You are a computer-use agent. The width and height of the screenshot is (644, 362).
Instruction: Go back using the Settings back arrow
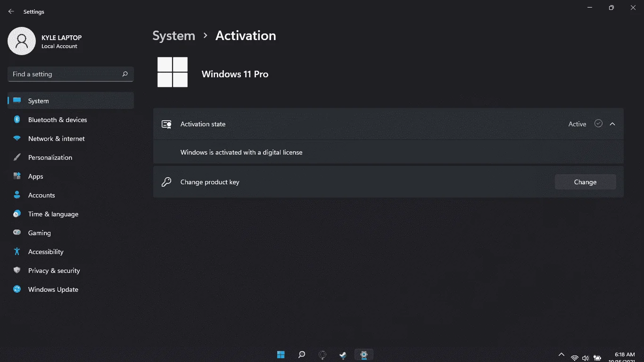[x=11, y=12]
